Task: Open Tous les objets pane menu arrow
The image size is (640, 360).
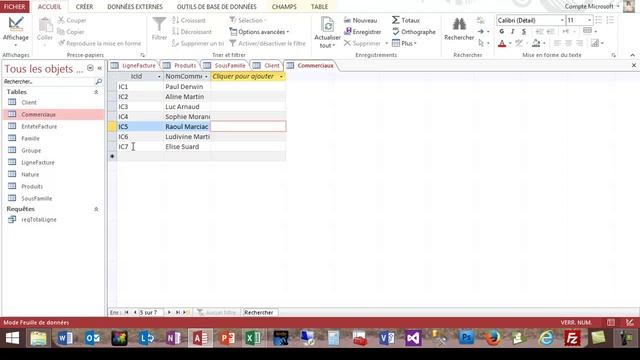Action: tap(90, 68)
